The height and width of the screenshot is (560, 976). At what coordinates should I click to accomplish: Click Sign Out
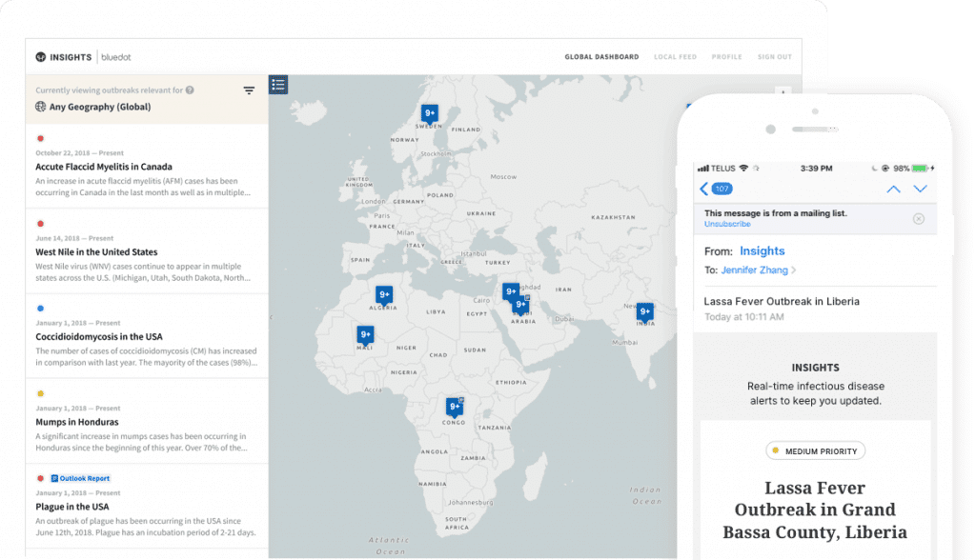[x=775, y=57]
